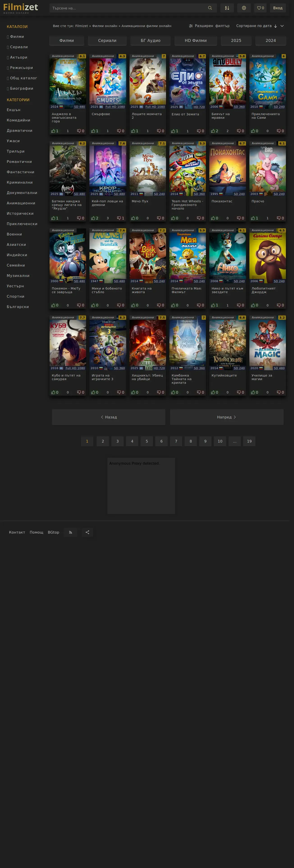Click the Напред next page button
This screenshot has width=294, height=868.
pos(227,417)
